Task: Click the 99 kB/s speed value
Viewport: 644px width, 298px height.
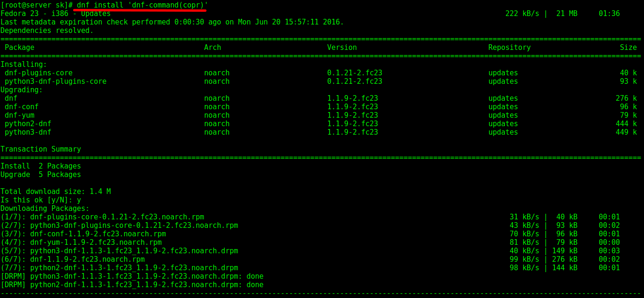Action: click(525, 259)
